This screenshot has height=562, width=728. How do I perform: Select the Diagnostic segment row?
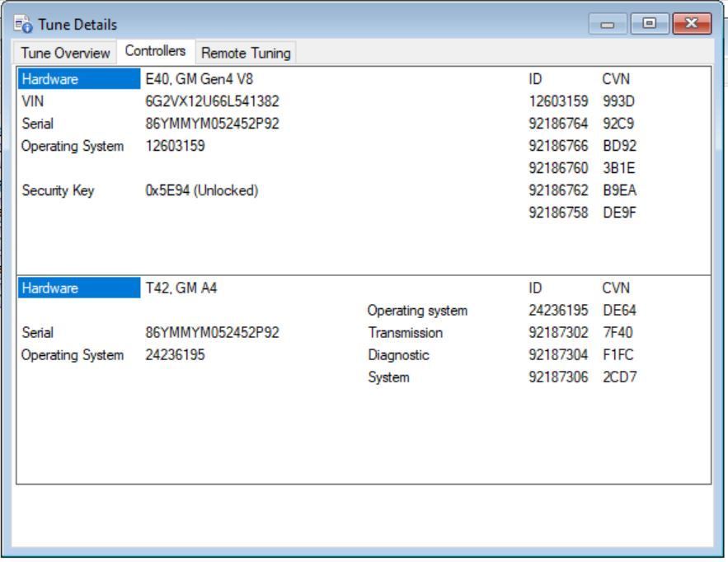tap(398, 355)
